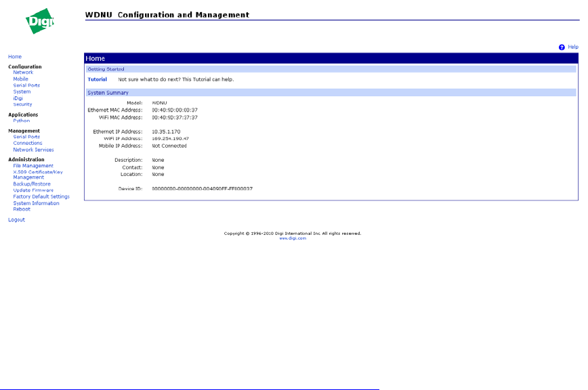Viewport: 588px width, 390px height.
Task: Click WiFi IP address 169.254.190.47
Action: (170, 139)
